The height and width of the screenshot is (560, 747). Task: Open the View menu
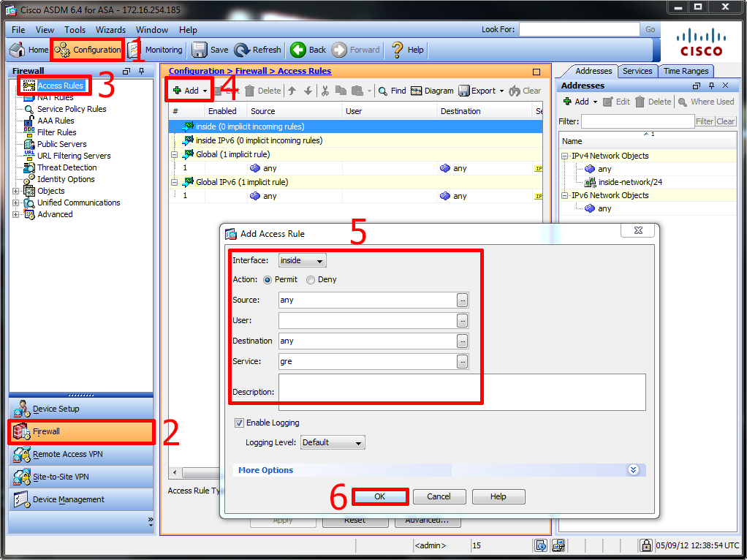point(45,29)
